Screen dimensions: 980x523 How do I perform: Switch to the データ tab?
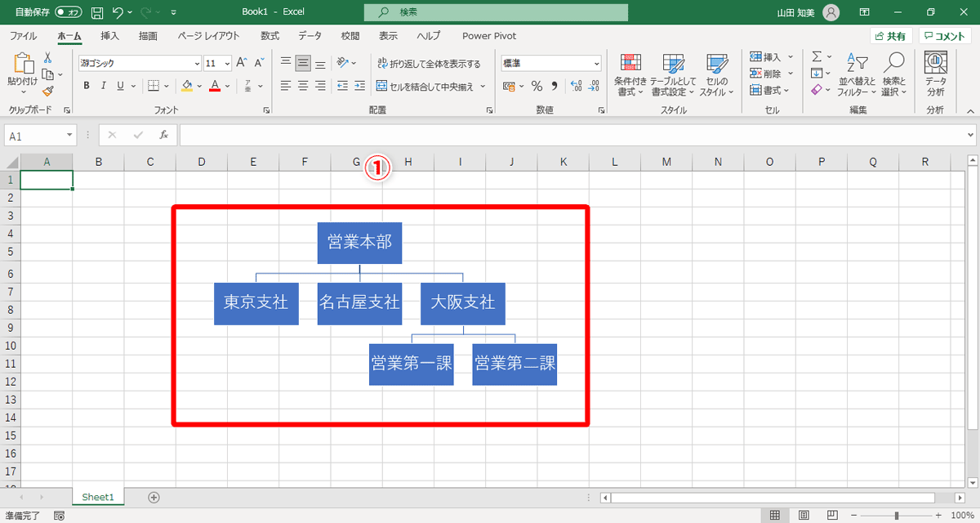310,36
